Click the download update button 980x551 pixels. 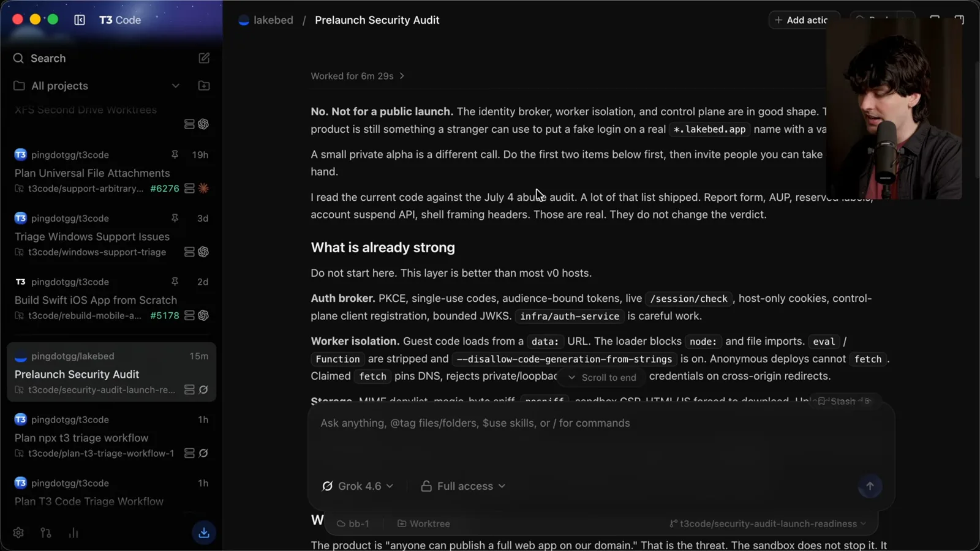click(x=204, y=533)
